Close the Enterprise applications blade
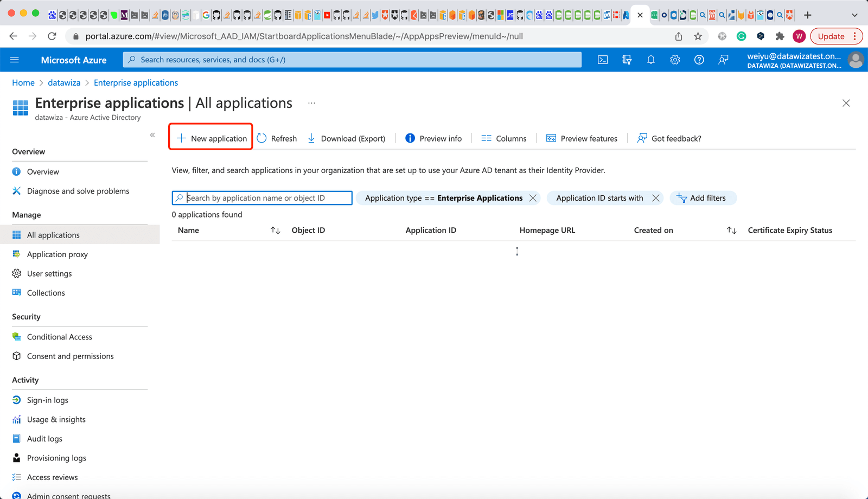Screen dimensions: 868x499 pos(846,103)
